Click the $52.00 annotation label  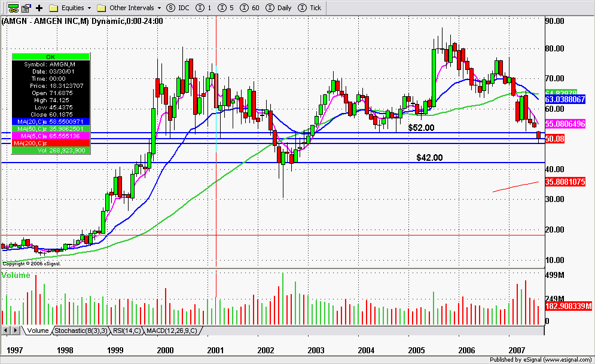(x=421, y=128)
